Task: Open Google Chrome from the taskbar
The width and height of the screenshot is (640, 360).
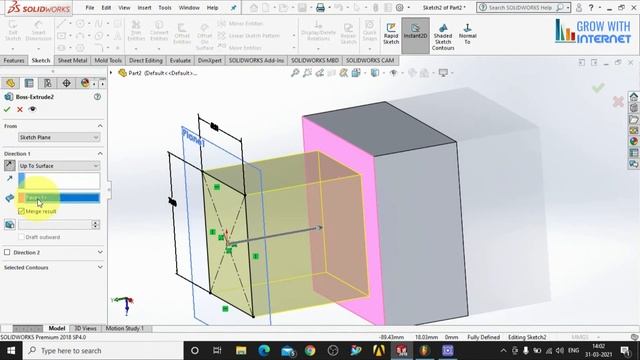Action: click(x=310, y=351)
